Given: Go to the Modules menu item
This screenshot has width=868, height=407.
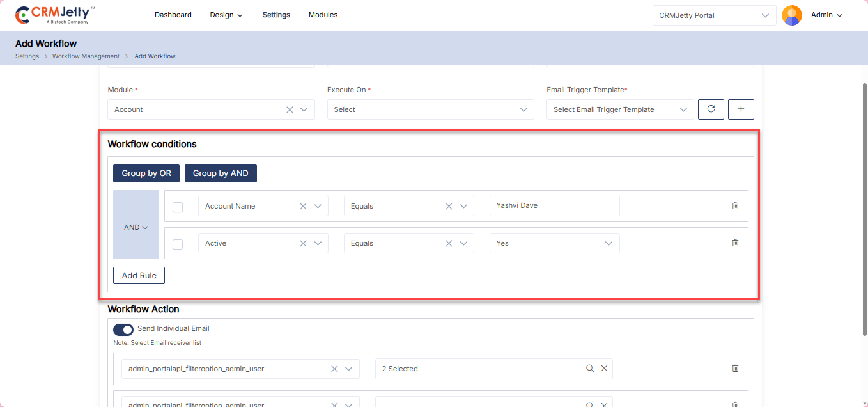Looking at the screenshot, I should click(x=323, y=15).
